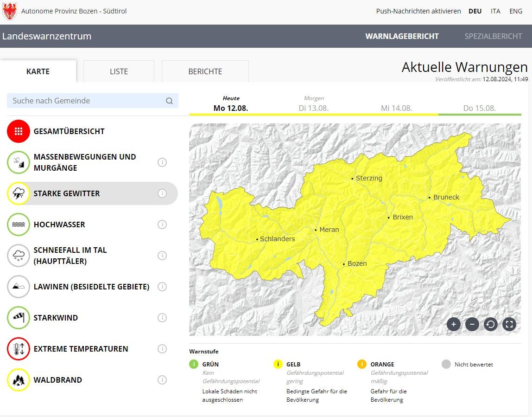Select the Waldbrand forest fire icon
Image resolution: width=532 pixels, height=417 pixels.
tap(19, 380)
